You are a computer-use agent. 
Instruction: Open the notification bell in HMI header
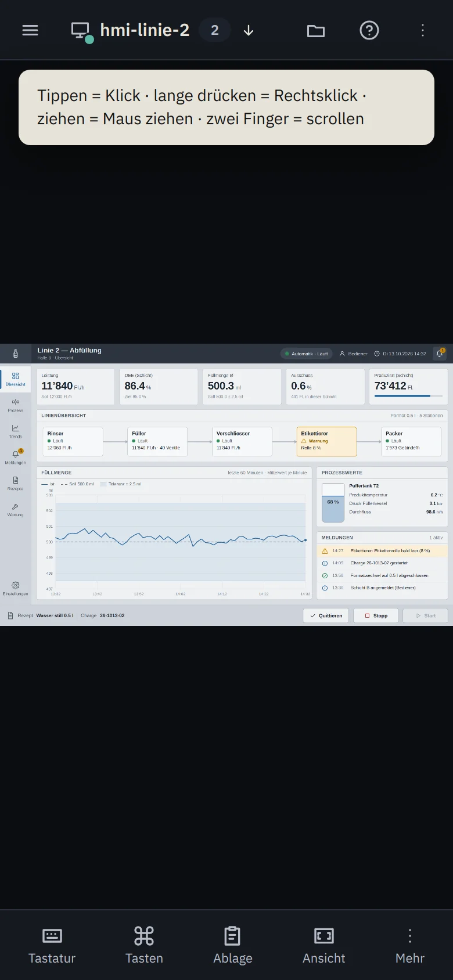440,354
